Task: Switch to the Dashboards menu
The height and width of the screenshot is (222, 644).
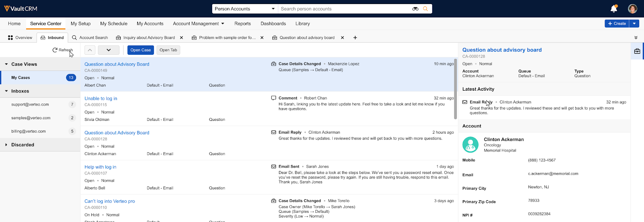Action: point(273,24)
